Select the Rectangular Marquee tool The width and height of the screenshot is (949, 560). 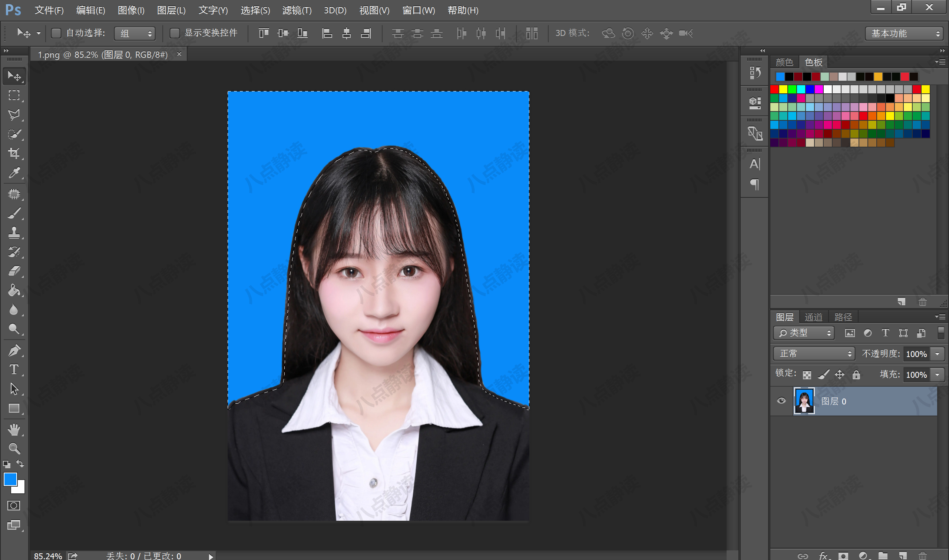pos(14,96)
